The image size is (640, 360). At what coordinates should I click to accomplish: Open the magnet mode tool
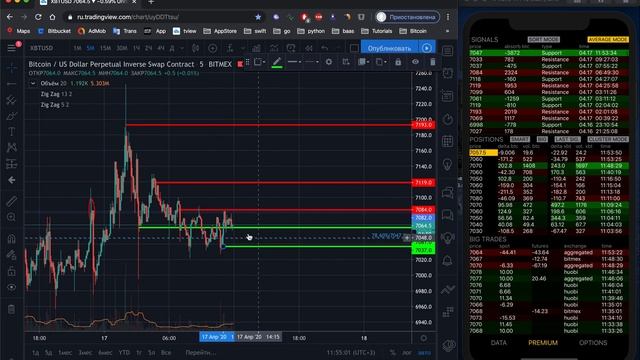click(x=11, y=239)
